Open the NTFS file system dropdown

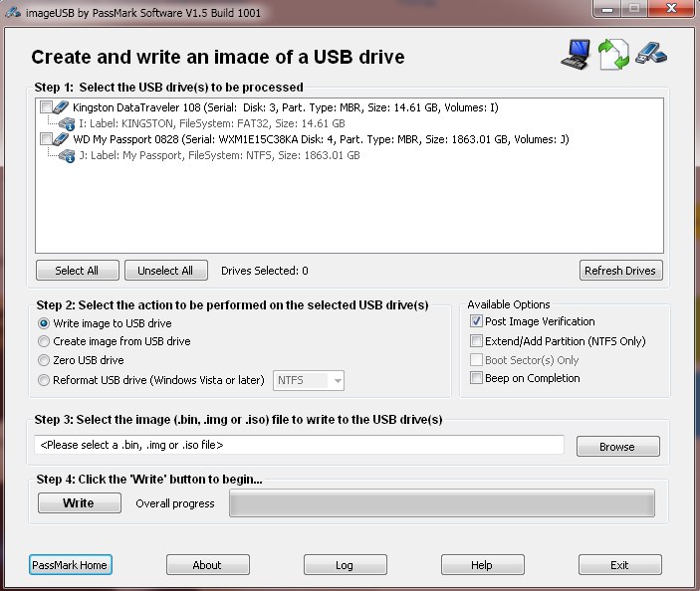coord(309,380)
